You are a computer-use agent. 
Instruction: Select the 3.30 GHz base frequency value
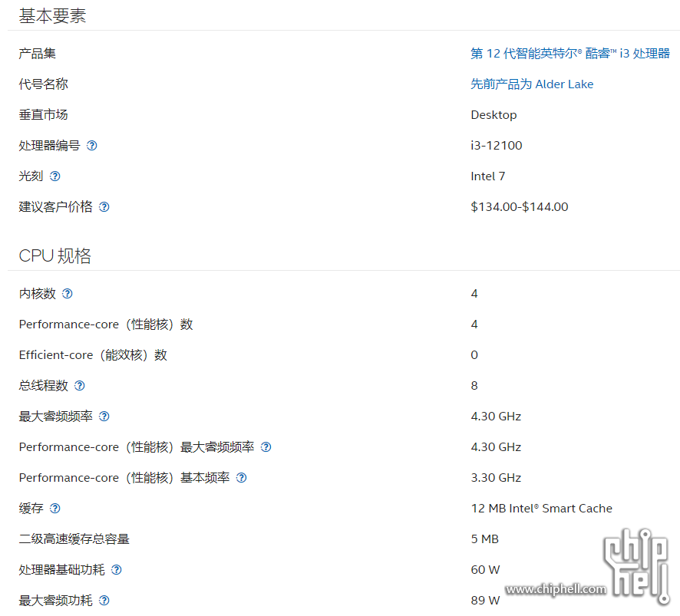496,478
